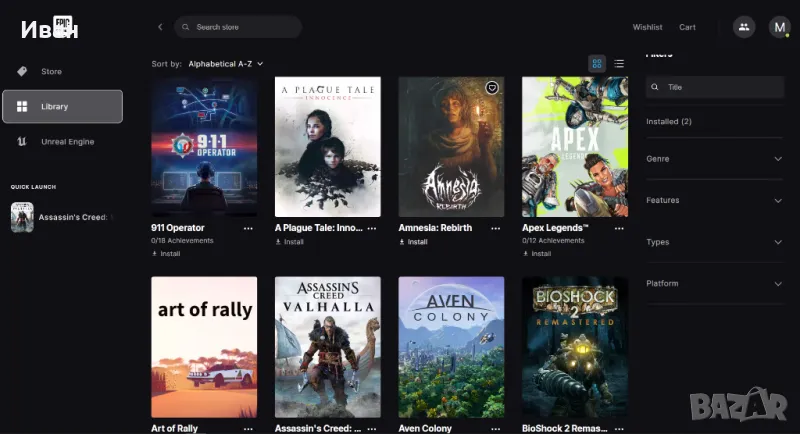The width and height of the screenshot is (800, 434).
Task: Click 0/12 Achievements under Apex Legends
Action: (553, 241)
